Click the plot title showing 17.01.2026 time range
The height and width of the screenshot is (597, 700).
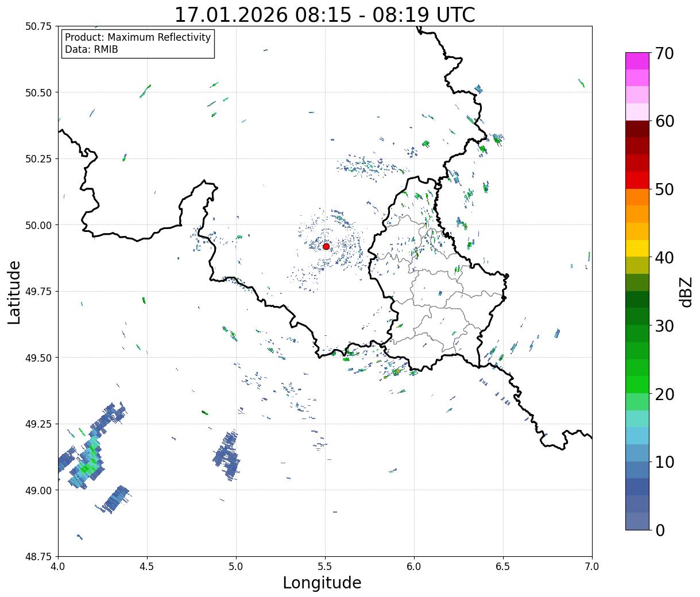324,14
